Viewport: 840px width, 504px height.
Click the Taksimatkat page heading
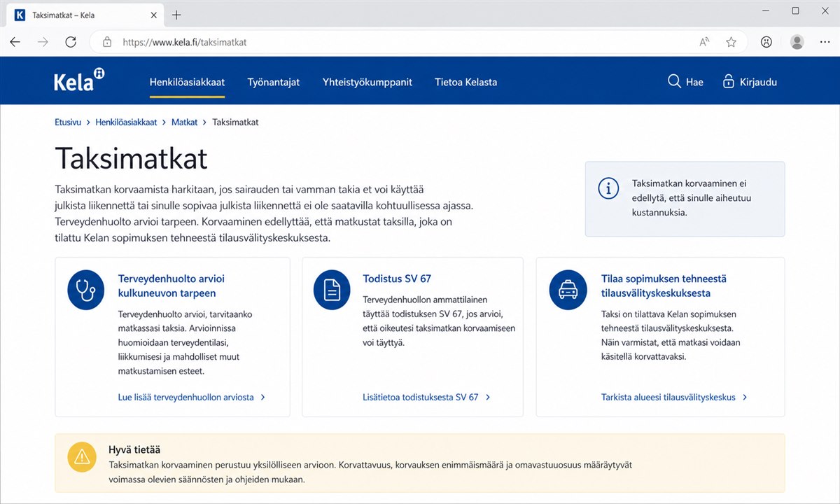point(131,158)
